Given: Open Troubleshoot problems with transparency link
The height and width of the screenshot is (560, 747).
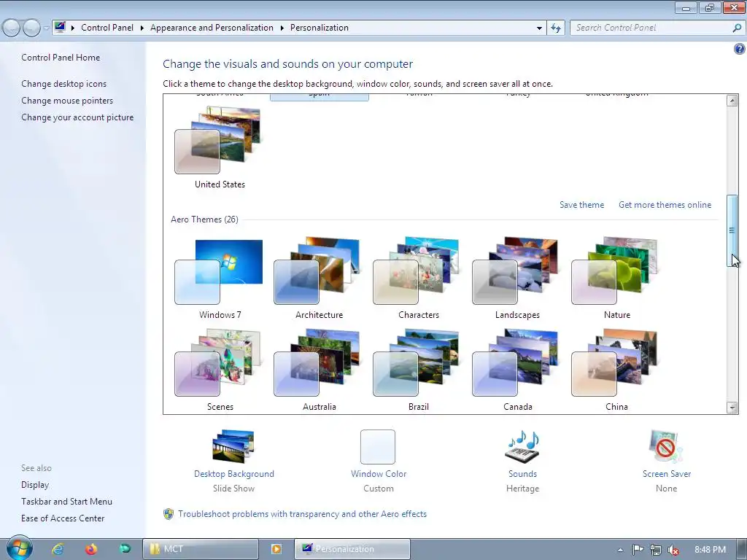Looking at the screenshot, I should (x=302, y=514).
